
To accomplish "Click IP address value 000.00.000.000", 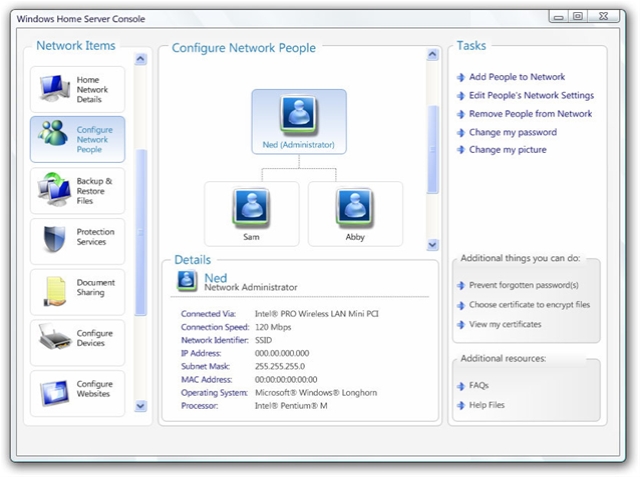I will pos(282,353).
